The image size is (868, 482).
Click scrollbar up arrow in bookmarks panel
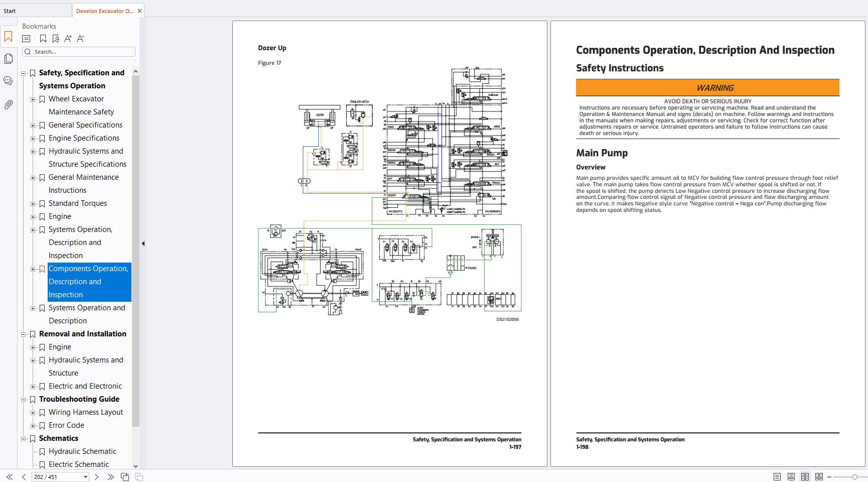point(135,72)
